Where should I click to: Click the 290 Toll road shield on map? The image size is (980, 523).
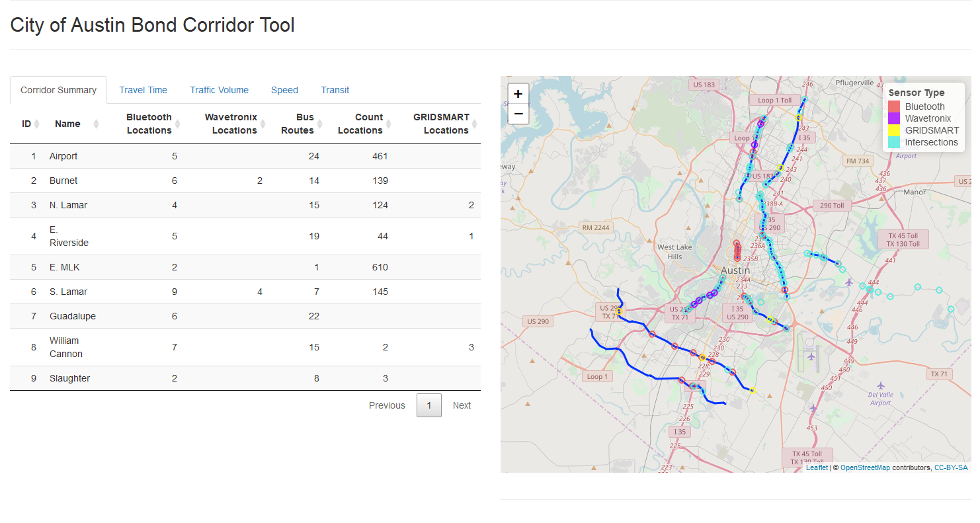coord(832,205)
